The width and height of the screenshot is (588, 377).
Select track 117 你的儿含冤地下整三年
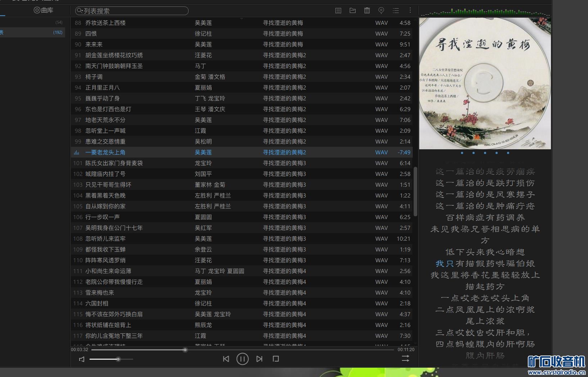(x=241, y=336)
